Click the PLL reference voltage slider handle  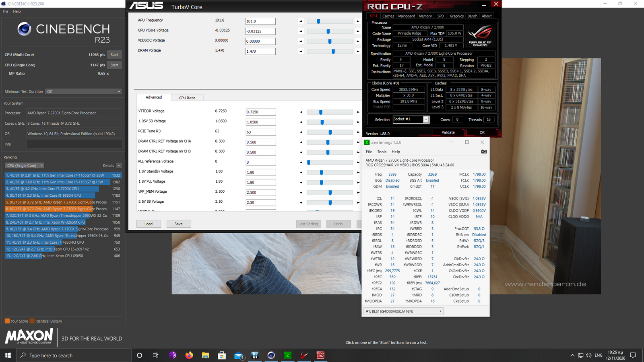pyautogui.click(x=309, y=162)
